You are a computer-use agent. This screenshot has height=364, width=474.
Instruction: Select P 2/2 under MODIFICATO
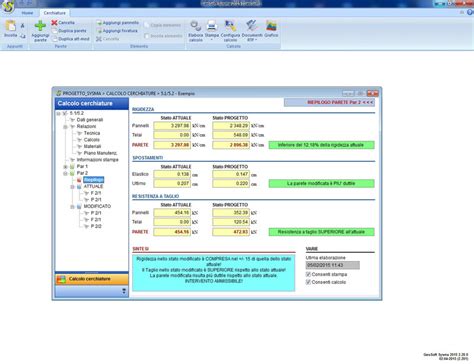coord(96,226)
